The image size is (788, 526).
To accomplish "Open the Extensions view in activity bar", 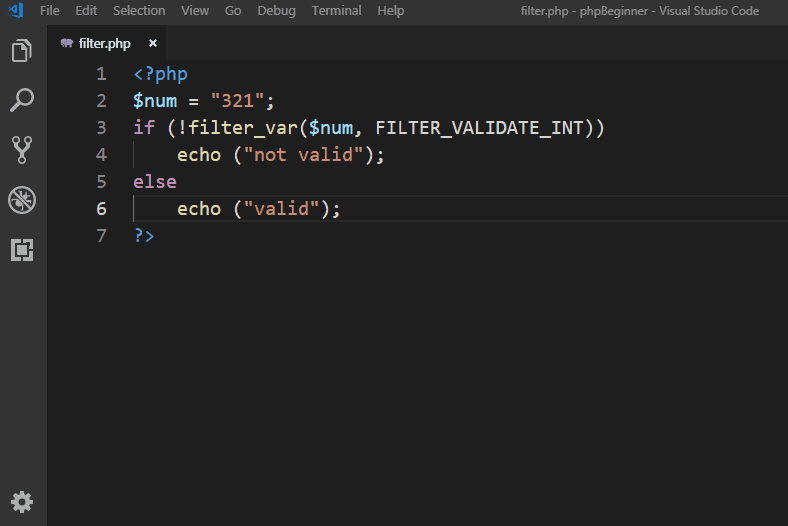I will click(x=22, y=250).
